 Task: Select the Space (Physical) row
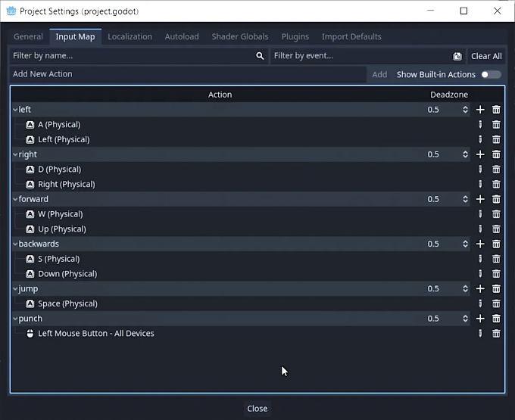point(241,303)
